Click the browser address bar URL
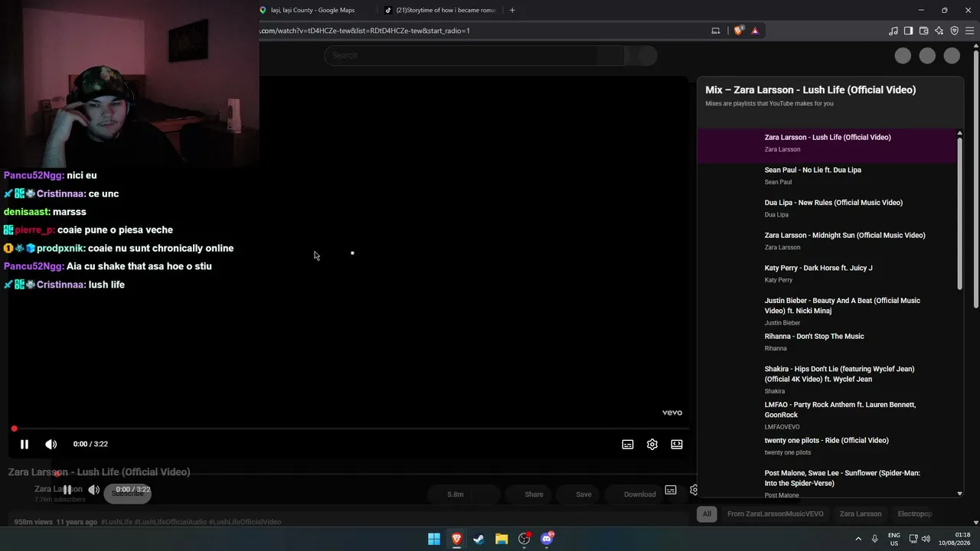 (364, 31)
